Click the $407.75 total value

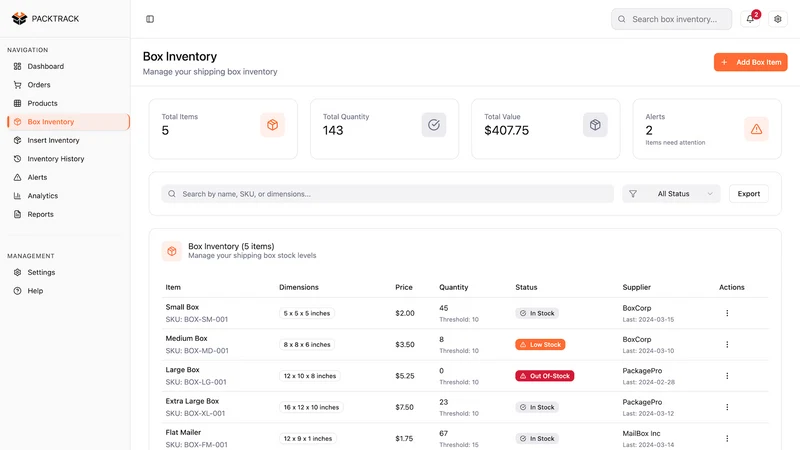(506, 131)
